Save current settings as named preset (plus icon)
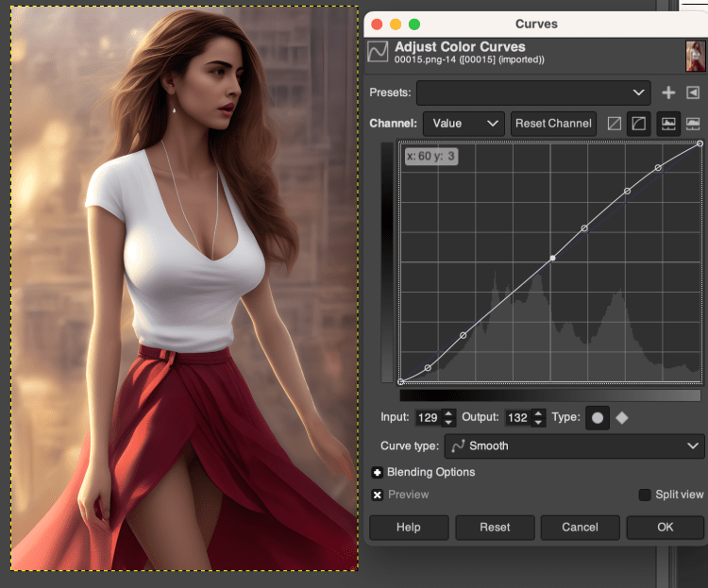 (668, 92)
